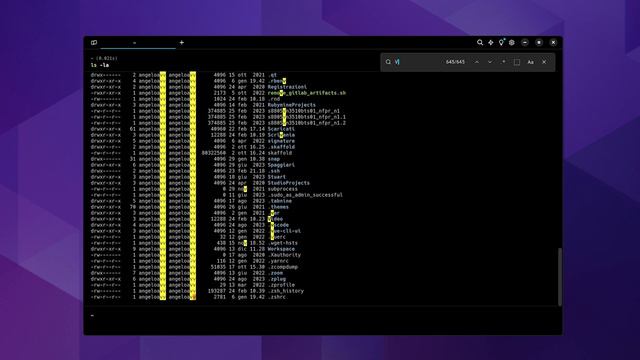
Task: Click the .yarnrc filename
Action: 278,261
